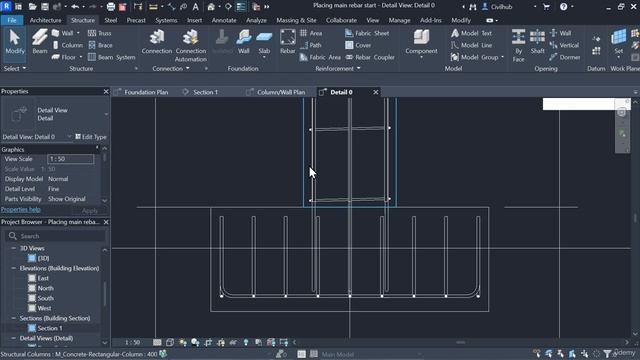The width and height of the screenshot is (640, 360).
Task: Click the Model Text tool
Action: pyautogui.click(x=471, y=33)
